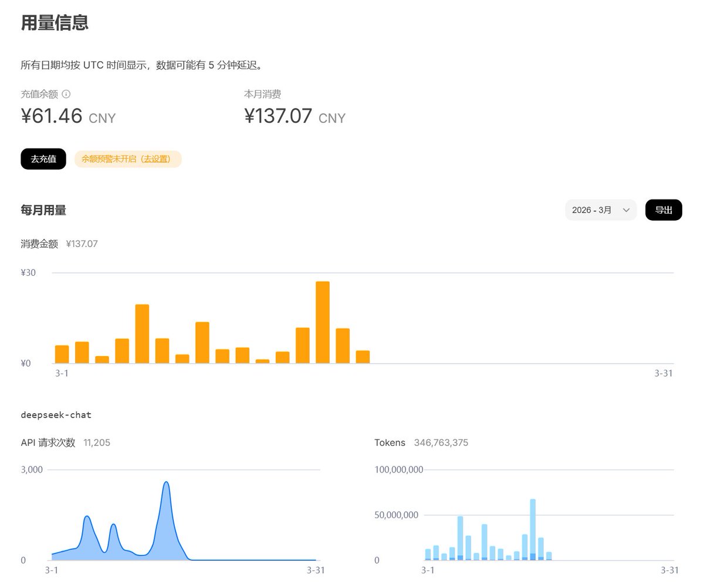
Task: Click the 3-31 label under the spending chart
Action: (664, 373)
